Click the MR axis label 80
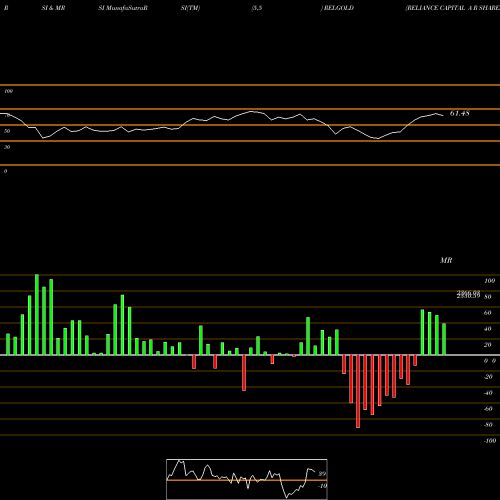This screenshot has height=500, width=500. (x=488, y=297)
